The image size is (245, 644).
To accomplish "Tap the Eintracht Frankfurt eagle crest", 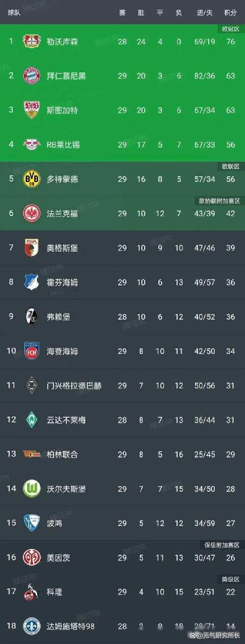I will 32,213.
